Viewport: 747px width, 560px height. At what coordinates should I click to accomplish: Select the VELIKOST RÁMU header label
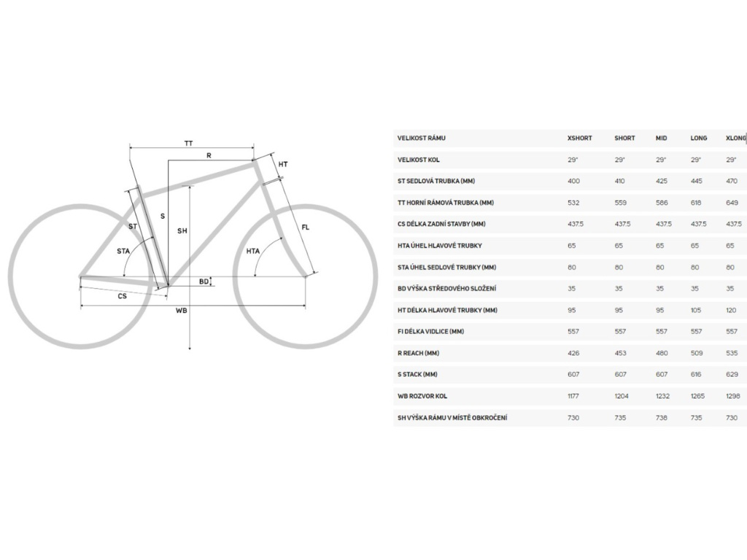click(x=422, y=138)
